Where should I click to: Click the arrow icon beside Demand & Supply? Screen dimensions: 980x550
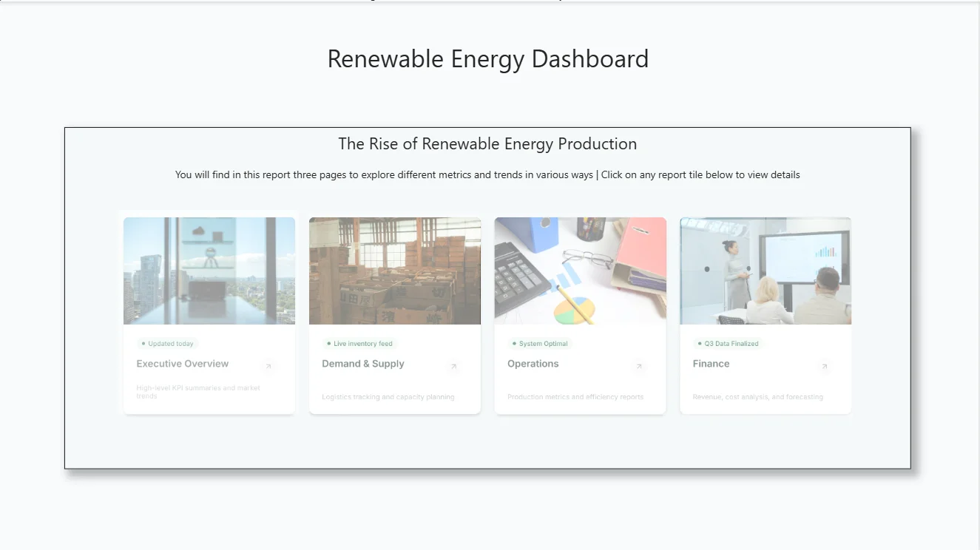[454, 367]
